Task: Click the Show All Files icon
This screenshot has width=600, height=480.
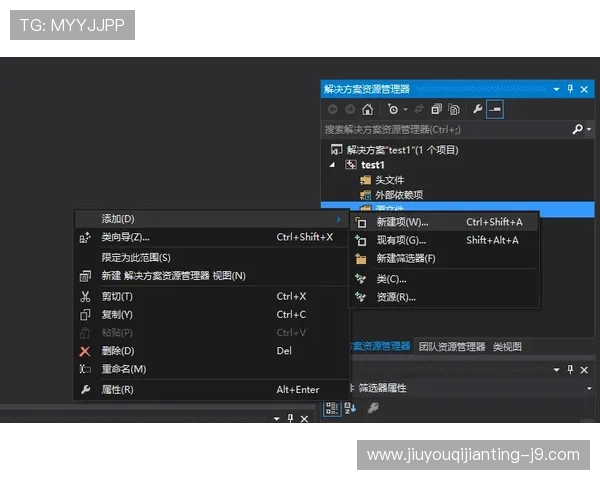Action: pyautogui.click(x=454, y=109)
